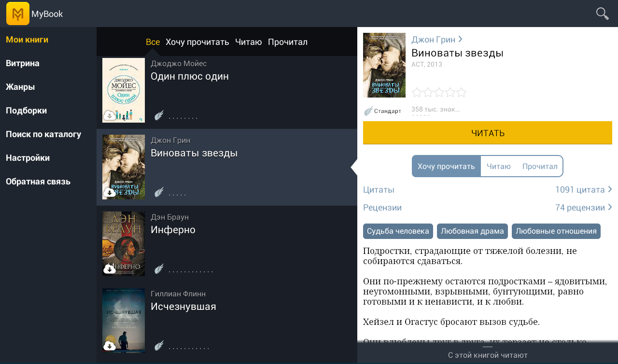Image resolution: width=618 pixels, height=364 pixels.
Task: Select the title 'Инферно'
Action: click(173, 230)
